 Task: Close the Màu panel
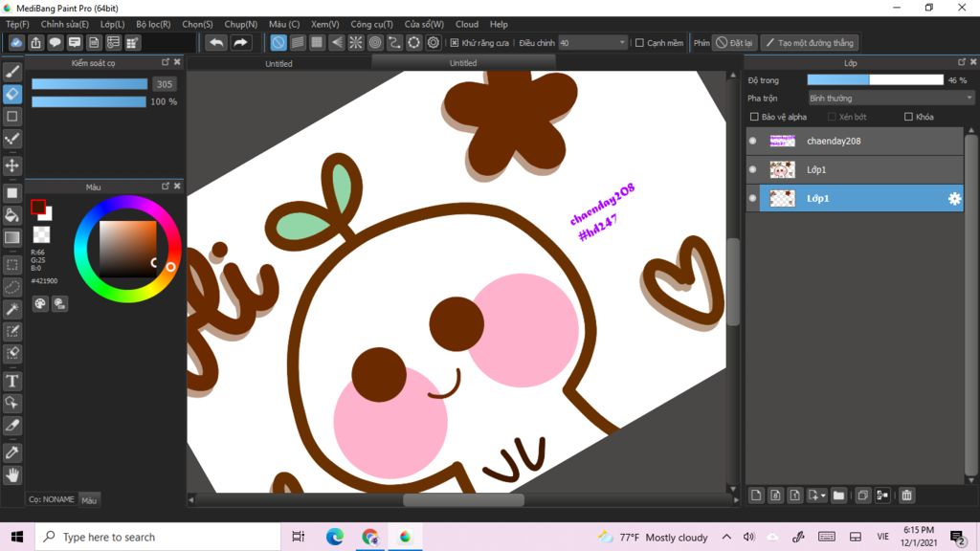(x=177, y=187)
